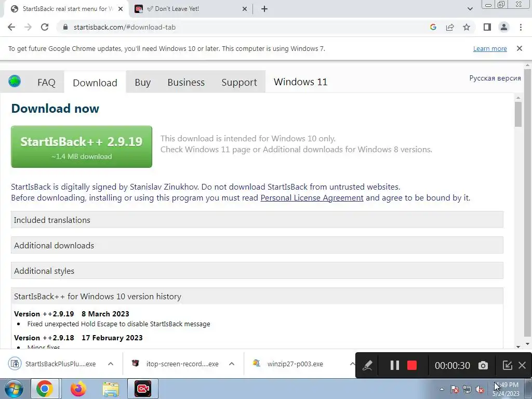This screenshot has width=532, height=399.
Task: Select the Download tab
Action: [x=95, y=83]
